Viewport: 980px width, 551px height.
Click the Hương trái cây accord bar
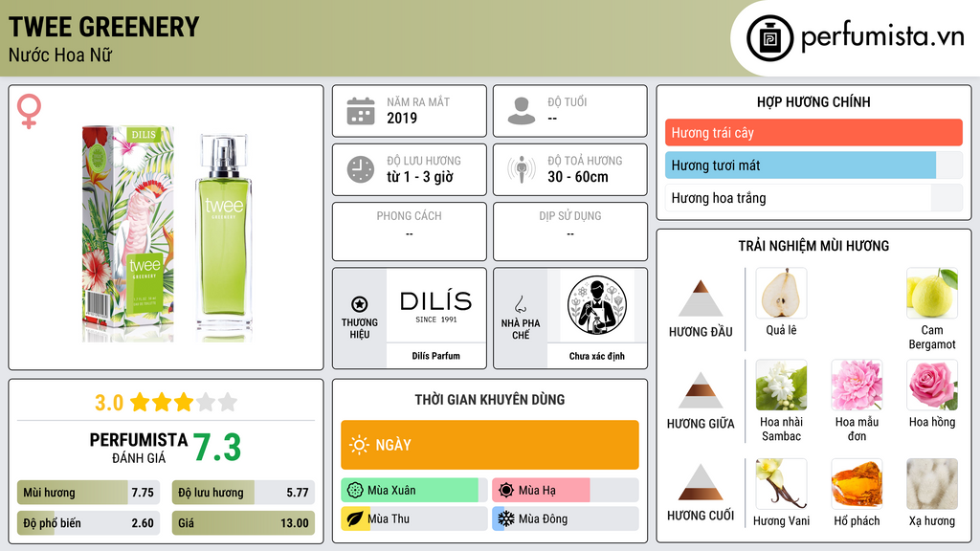[x=813, y=132]
